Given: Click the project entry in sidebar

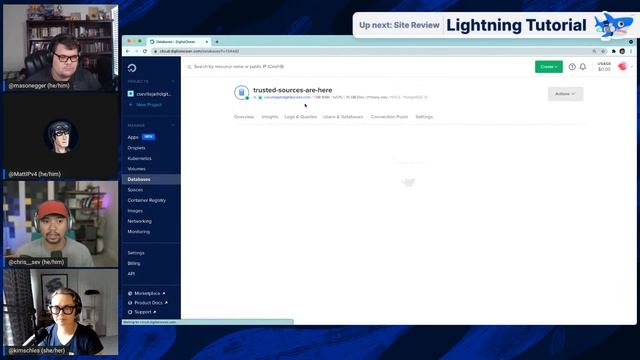Looking at the screenshot, I should 151,94.
